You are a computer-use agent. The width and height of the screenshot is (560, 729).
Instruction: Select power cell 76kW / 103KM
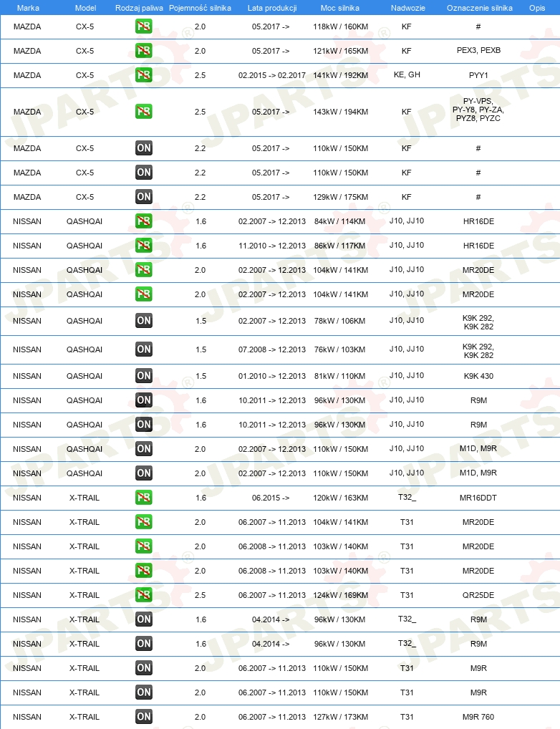[x=340, y=349]
